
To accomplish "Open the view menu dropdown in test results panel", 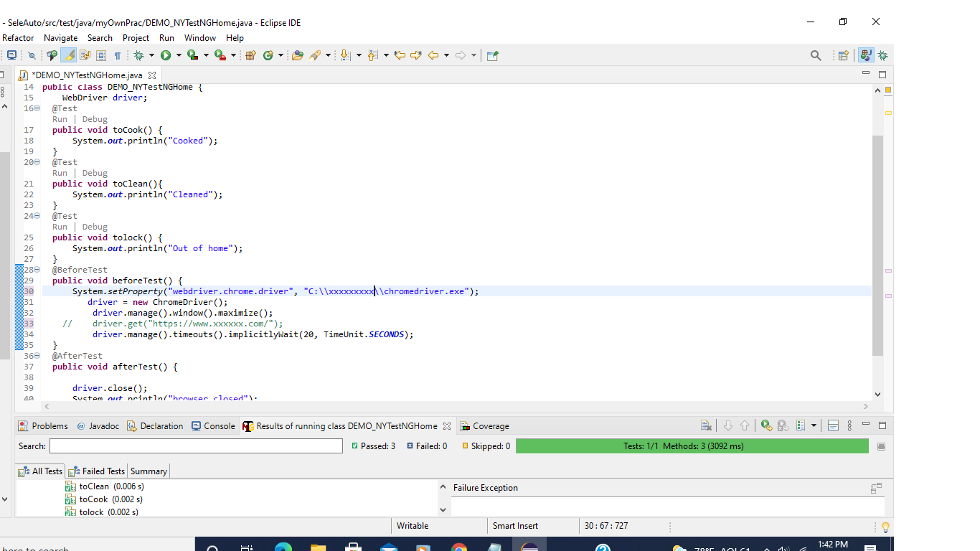I will click(x=849, y=425).
